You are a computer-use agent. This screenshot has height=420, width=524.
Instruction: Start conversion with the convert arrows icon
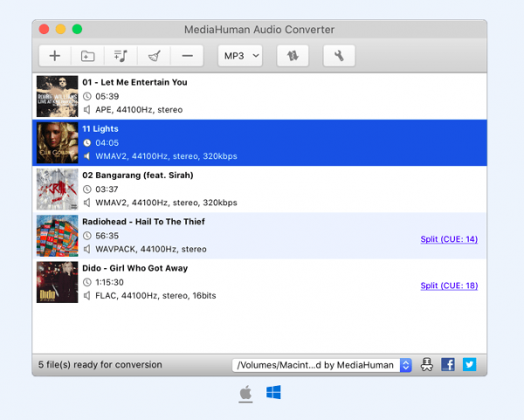point(293,56)
